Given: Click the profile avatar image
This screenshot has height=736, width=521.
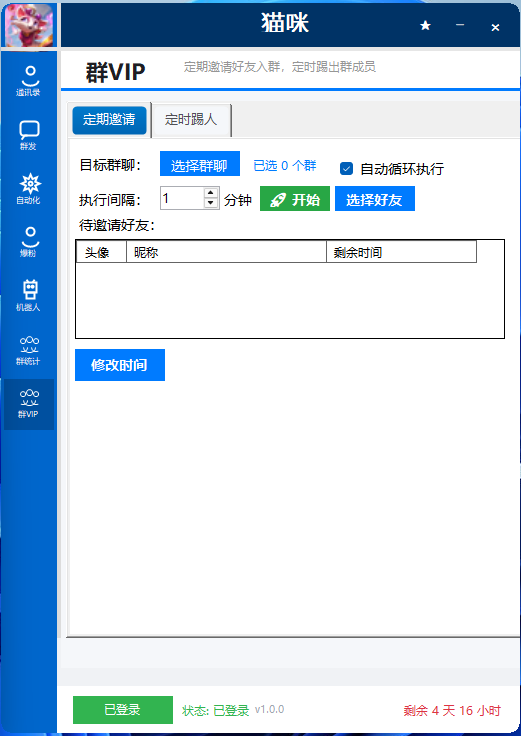Looking at the screenshot, I should tap(29, 25).
